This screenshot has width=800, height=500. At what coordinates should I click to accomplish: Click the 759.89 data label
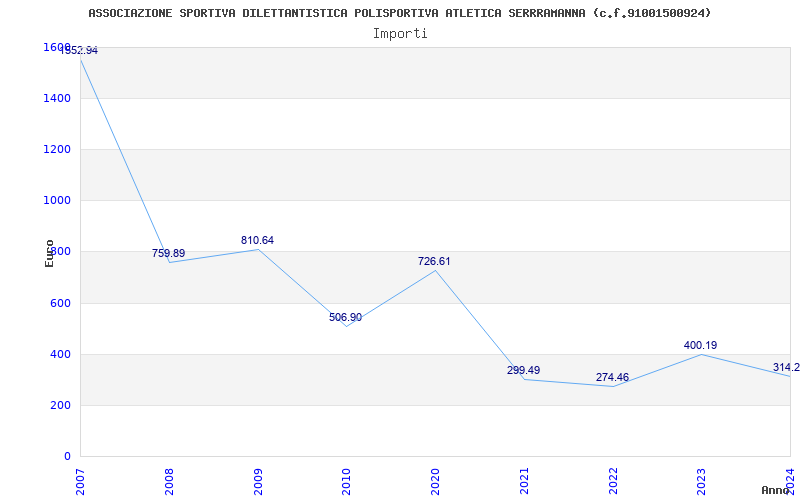pos(168,253)
